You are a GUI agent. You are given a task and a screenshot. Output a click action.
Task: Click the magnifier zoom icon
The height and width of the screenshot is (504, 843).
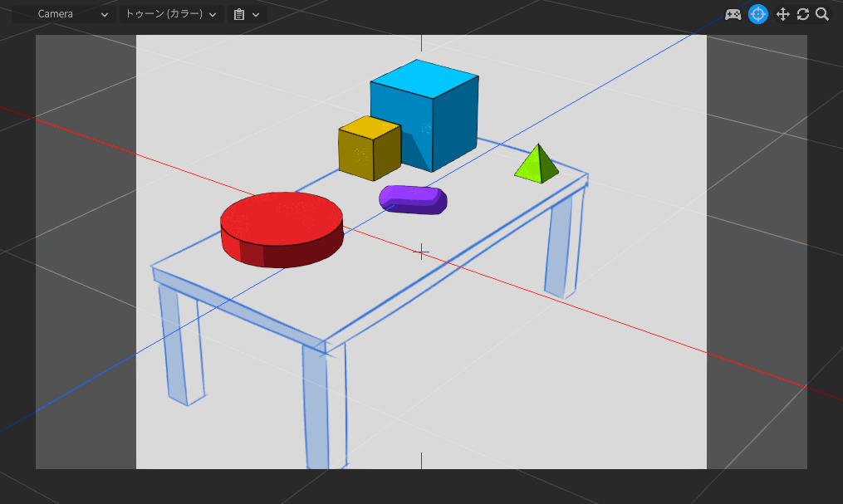click(x=822, y=14)
